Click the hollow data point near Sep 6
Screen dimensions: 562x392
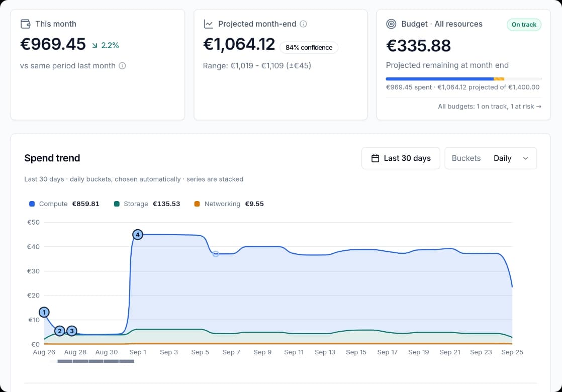[x=216, y=254]
